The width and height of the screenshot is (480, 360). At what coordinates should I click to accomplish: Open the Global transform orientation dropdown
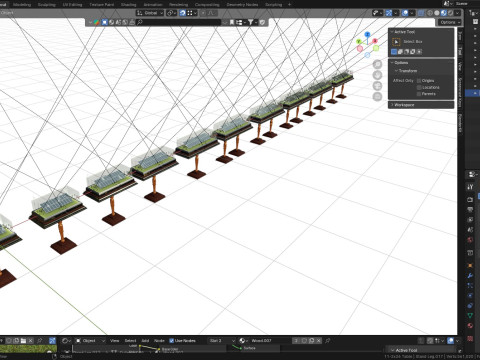(150, 13)
